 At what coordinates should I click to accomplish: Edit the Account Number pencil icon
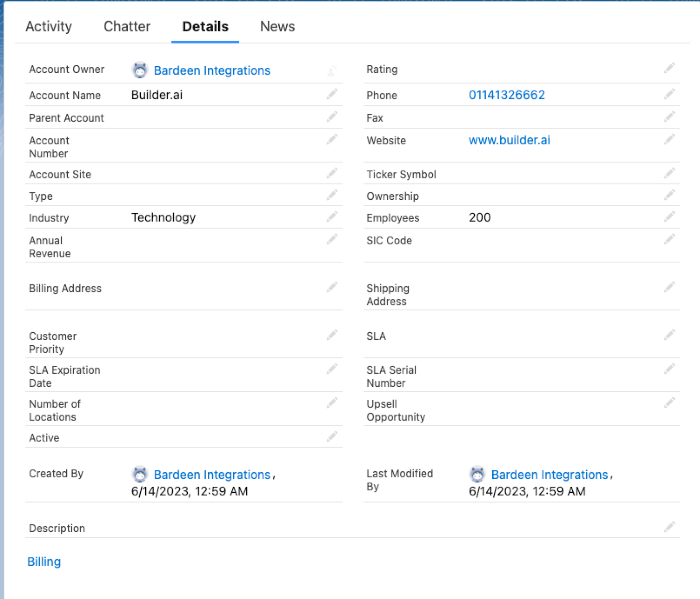332,139
